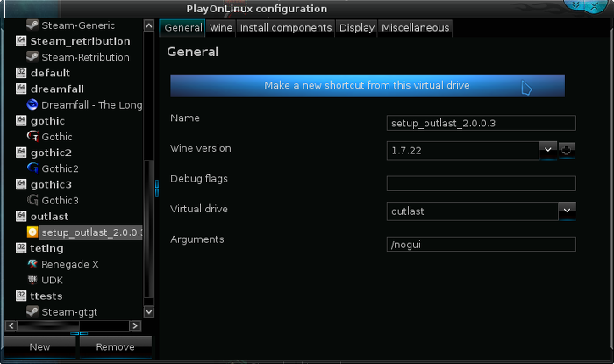Click the 64-bit icon beside Steam_retribution

pos(21,40)
